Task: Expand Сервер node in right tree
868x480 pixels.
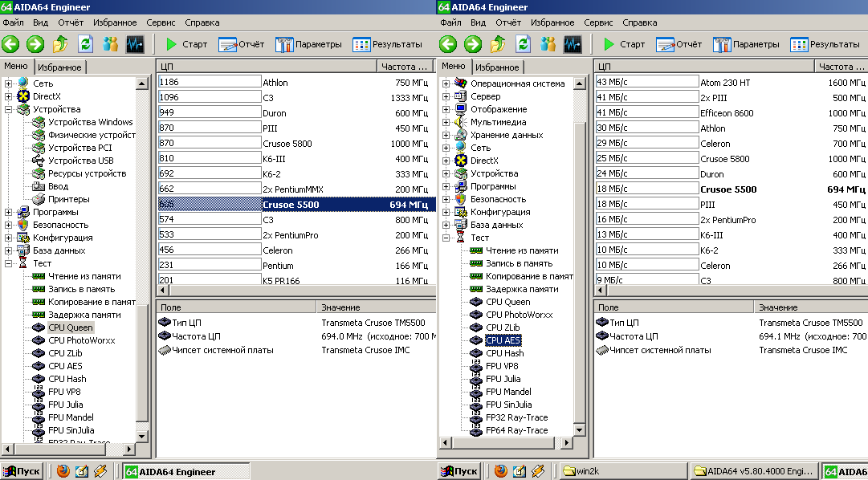Action: coord(446,96)
